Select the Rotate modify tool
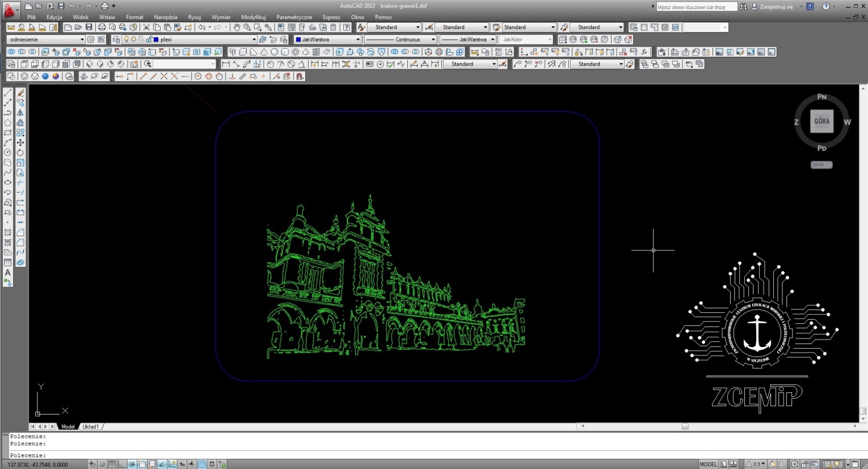This screenshot has height=469, width=868. pos(20,152)
